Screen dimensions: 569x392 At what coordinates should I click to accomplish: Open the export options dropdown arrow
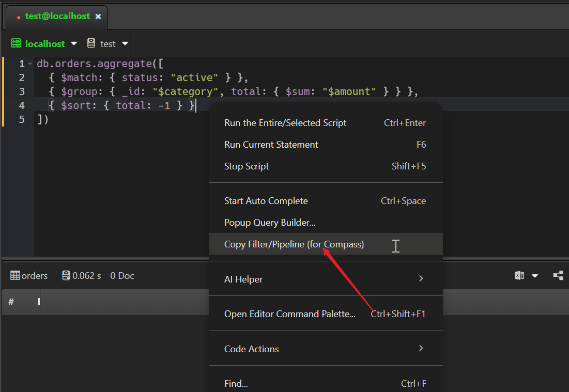pos(535,276)
